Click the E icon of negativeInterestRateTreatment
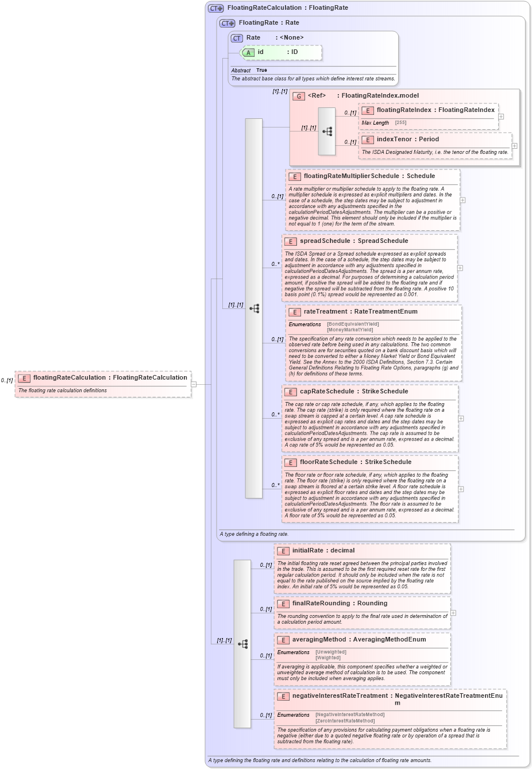 point(283,696)
